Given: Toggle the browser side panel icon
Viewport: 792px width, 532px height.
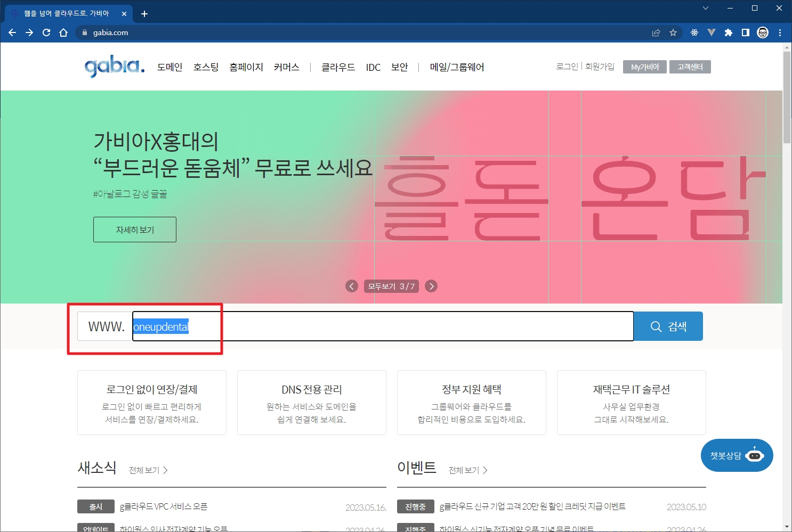Looking at the screenshot, I should [745, 32].
